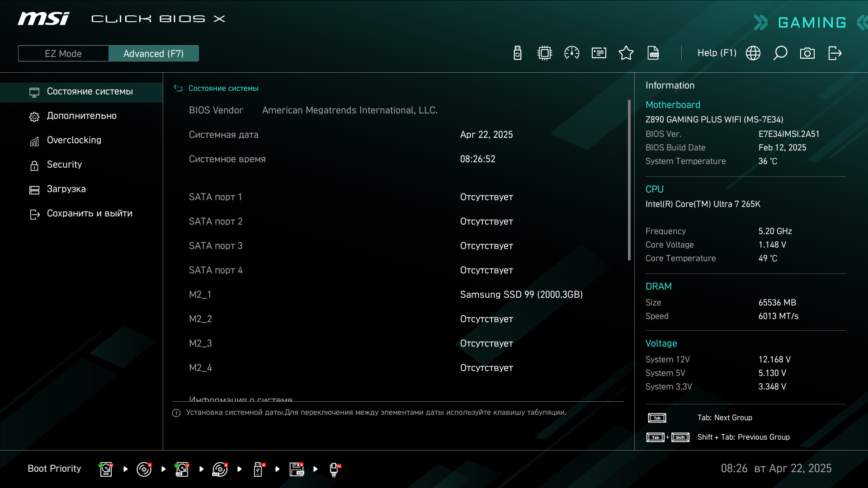
Task: Edit the system date Apr 22, 2025
Action: [x=486, y=135]
